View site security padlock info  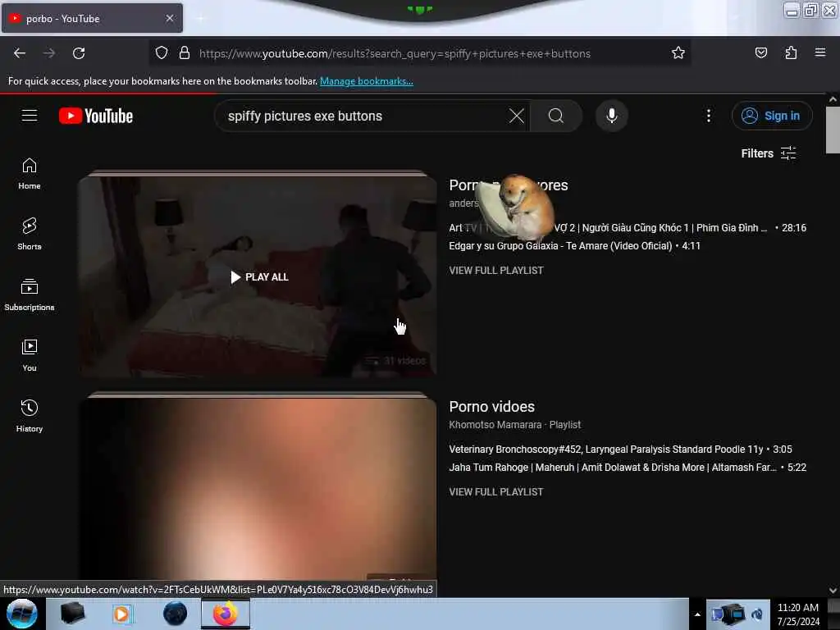[185, 53]
